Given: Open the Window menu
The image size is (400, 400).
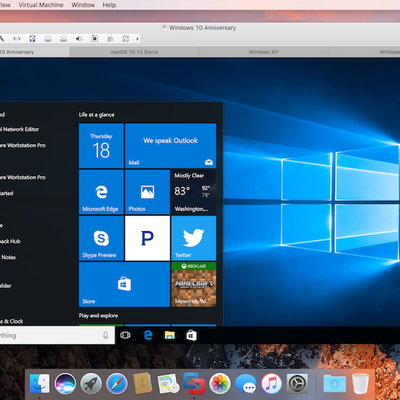Looking at the screenshot, I should pyautogui.click(x=83, y=5).
